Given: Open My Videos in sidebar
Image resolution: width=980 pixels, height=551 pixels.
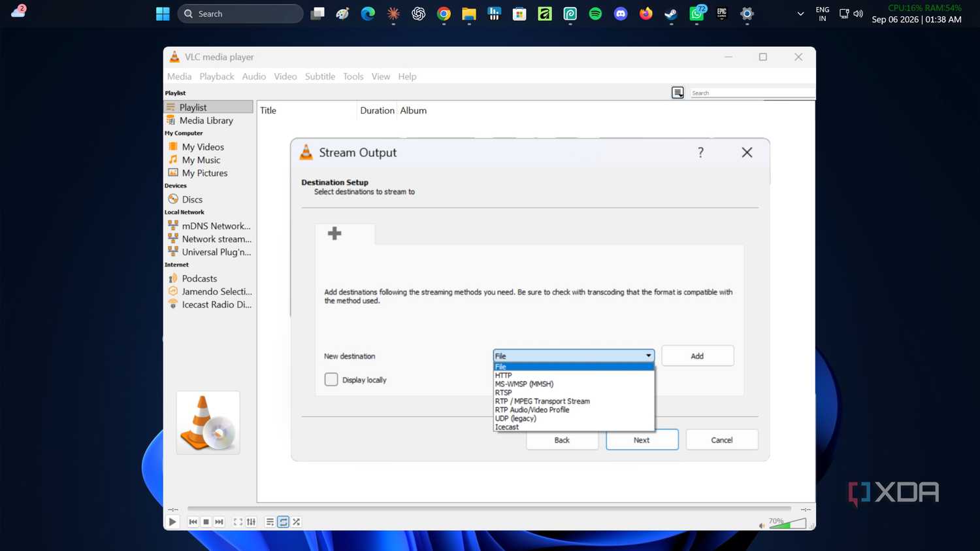Looking at the screenshot, I should (x=208, y=147).
